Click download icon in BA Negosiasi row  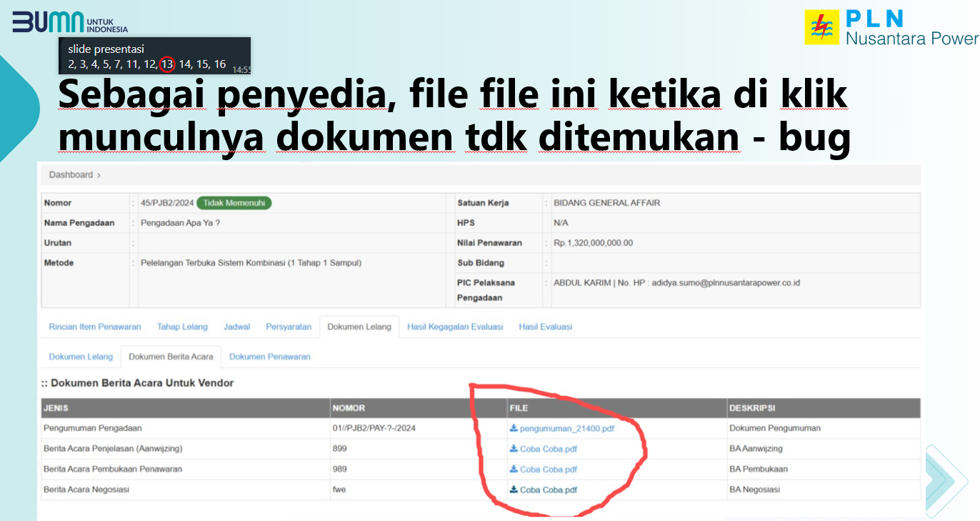coord(514,490)
